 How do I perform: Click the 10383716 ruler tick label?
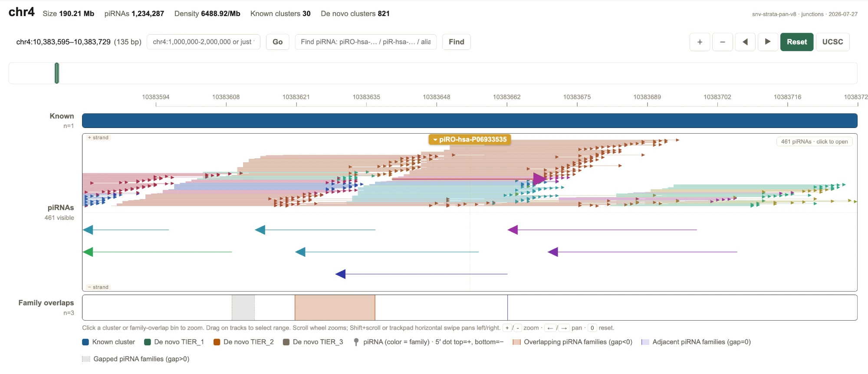[x=788, y=97]
